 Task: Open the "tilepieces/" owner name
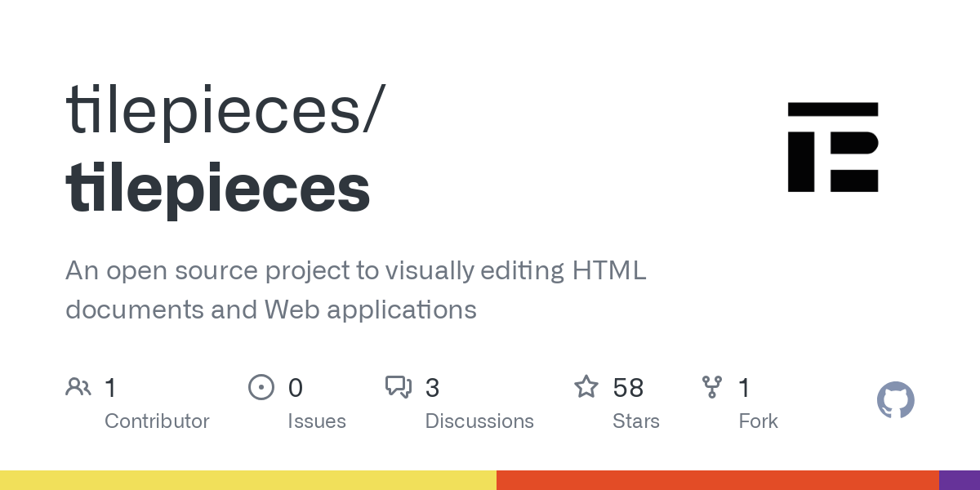click(223, 110)
